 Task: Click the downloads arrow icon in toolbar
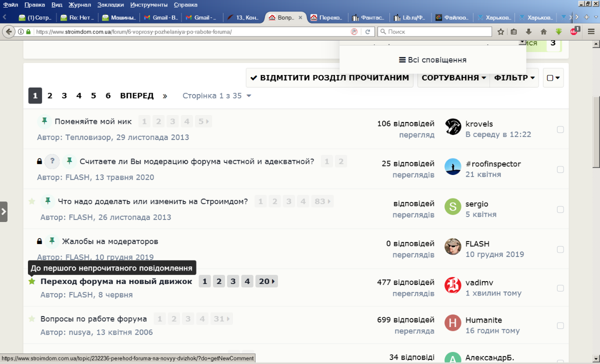[528, 31]
